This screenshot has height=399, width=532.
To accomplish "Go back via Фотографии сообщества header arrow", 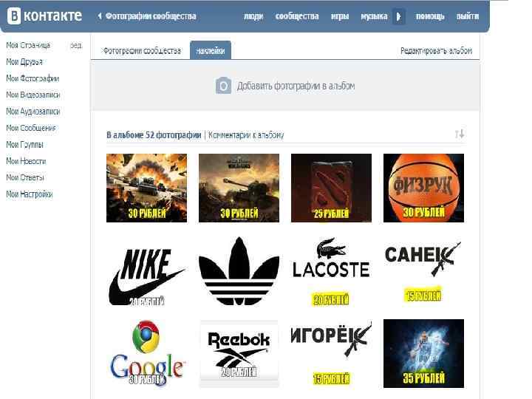I will pos(100,16).
